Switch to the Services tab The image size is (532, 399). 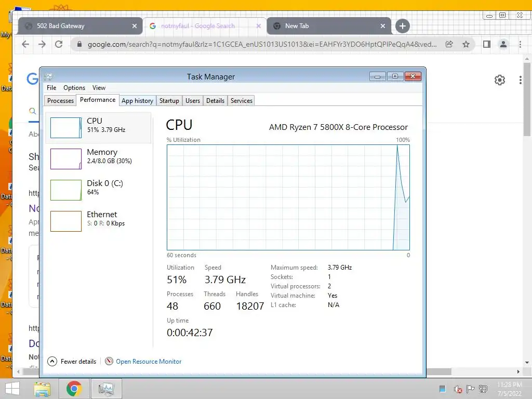[242, 101]
